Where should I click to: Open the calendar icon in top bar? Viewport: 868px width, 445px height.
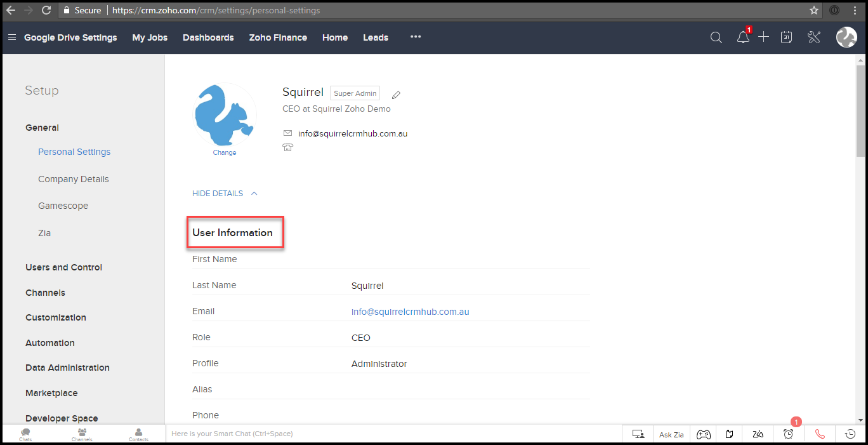click(787, 37)
